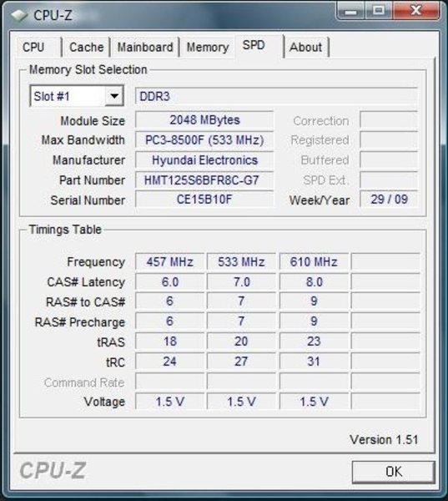This screenshot has width=448, height=501.
Task: Click the Version 1.51 text
Action: tap(384, 440)
